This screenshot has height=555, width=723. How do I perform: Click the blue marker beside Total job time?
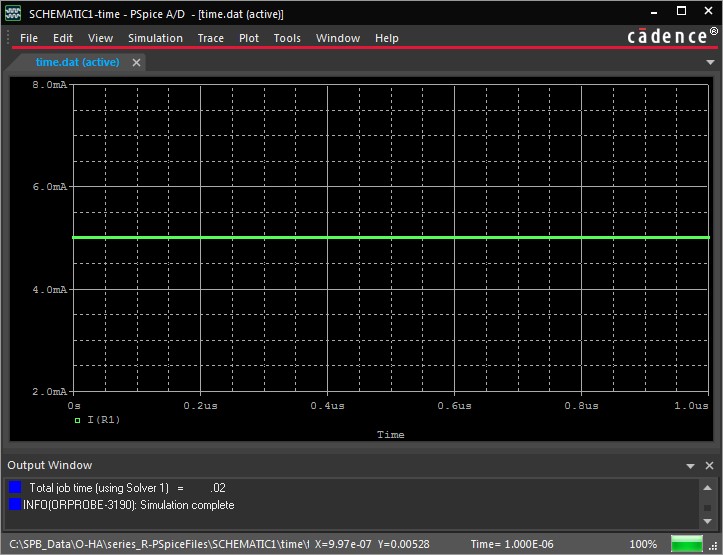click(x=15, y=487)
